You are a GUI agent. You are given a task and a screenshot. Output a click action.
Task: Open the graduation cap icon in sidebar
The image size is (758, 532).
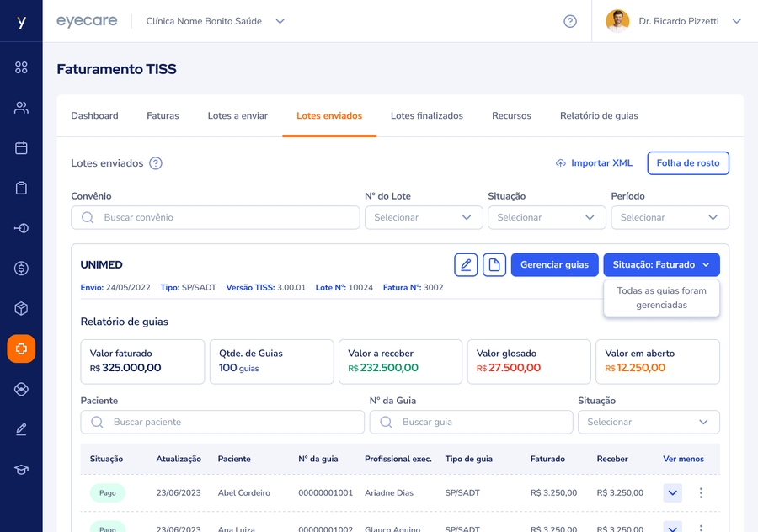pyautogui.click(x=21, y=470)
